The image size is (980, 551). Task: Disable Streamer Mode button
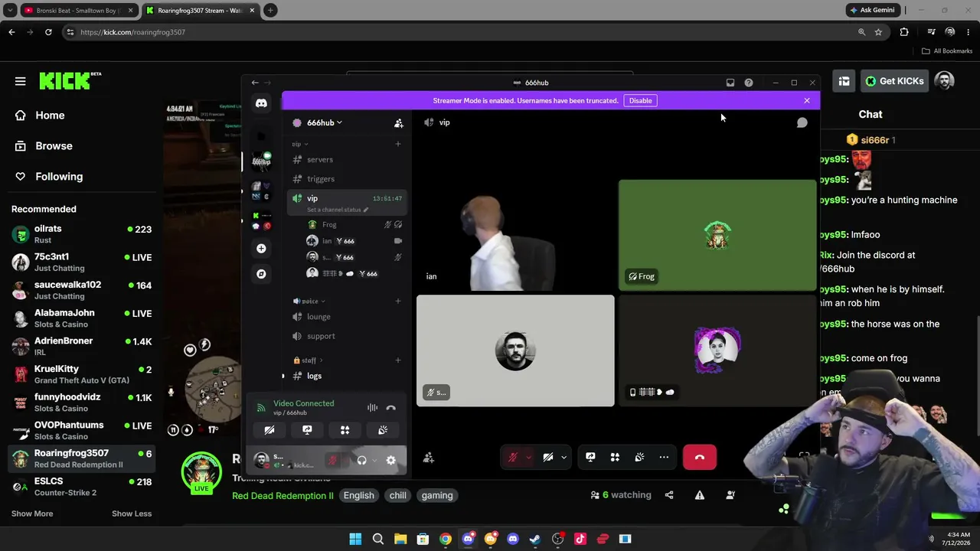(x=640, y=100)
